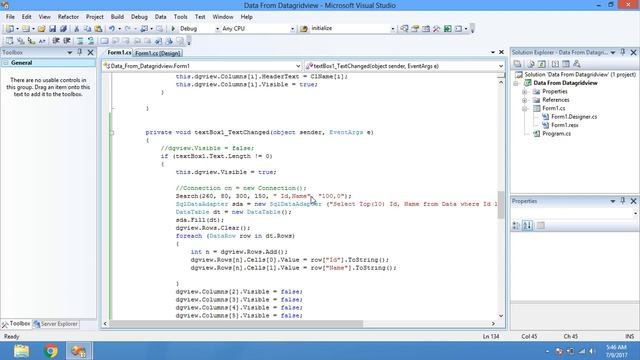
Task: Switch to the Server Explorer tab
Action: (x=56, y=324)
